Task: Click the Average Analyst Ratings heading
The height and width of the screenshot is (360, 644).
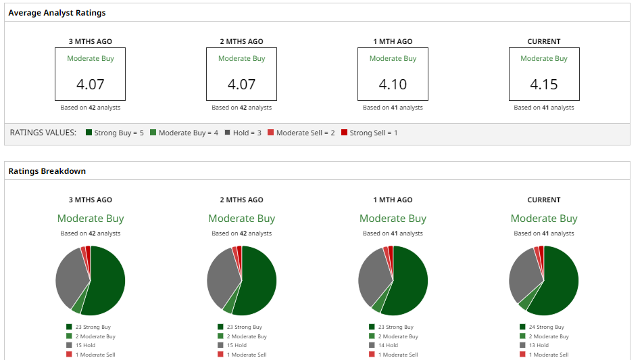Action: click(x=57, y=13)
